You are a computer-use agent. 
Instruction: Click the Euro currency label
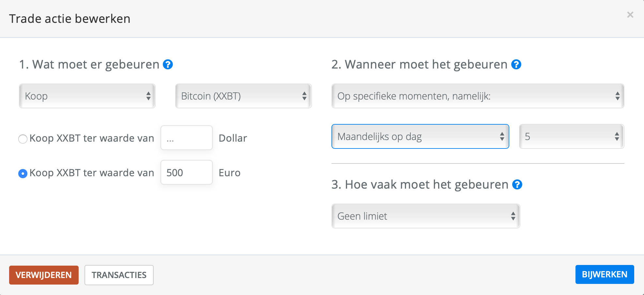click(x=230, y=173)
